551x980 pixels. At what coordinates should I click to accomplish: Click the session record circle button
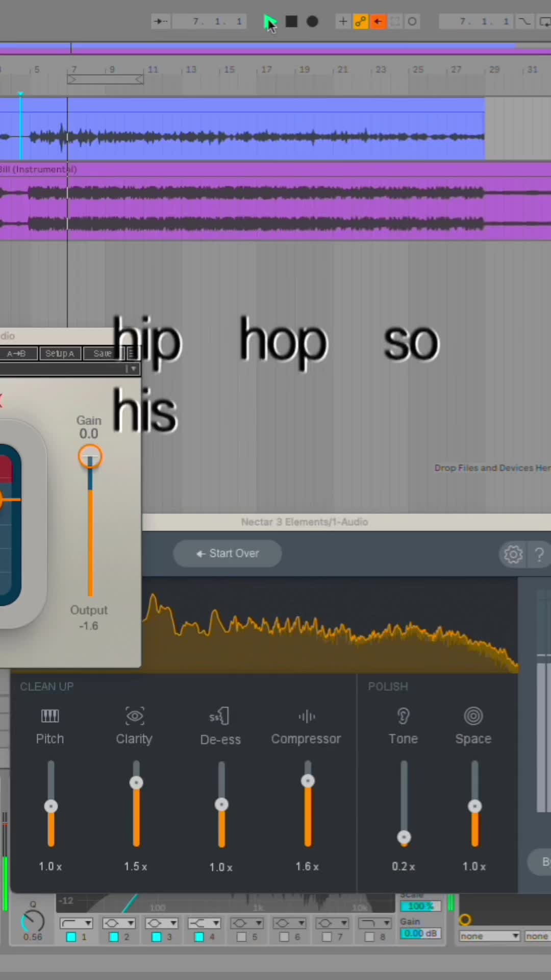(x=412, y=21)
